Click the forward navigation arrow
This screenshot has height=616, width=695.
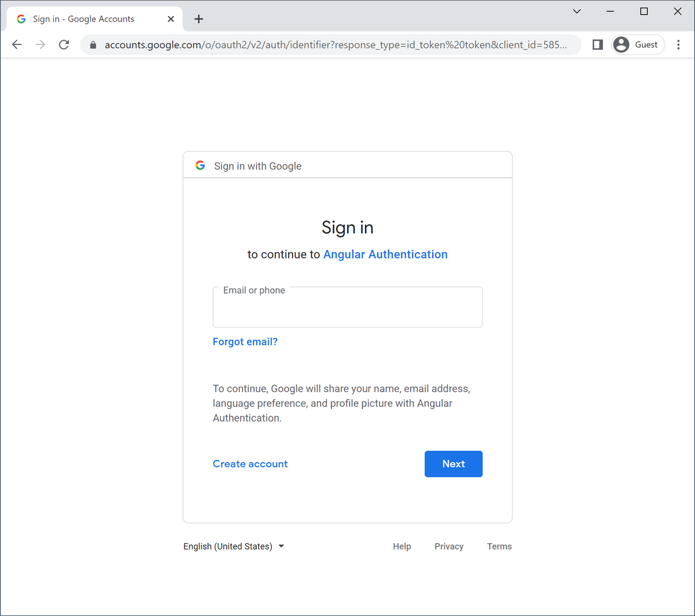(x=40, y=45)
